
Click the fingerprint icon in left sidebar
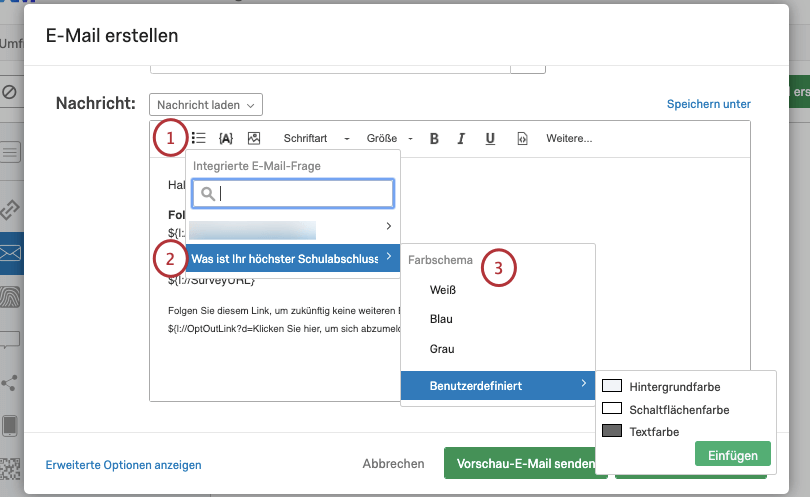tap(10, 297)
